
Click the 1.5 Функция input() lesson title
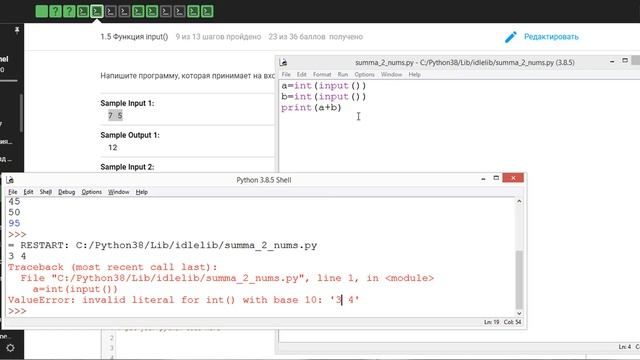click(x=134, y=37)
